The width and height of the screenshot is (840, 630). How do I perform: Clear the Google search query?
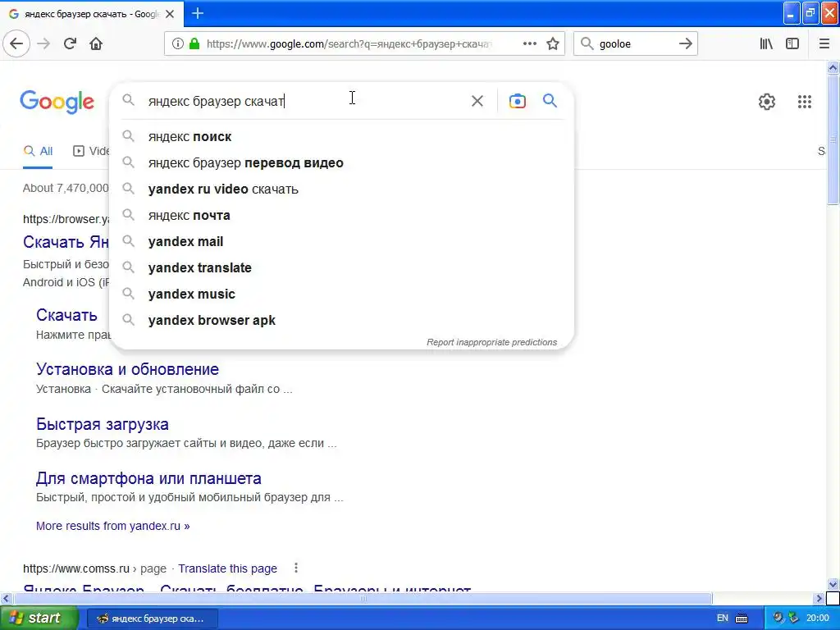tap(477, 101)
